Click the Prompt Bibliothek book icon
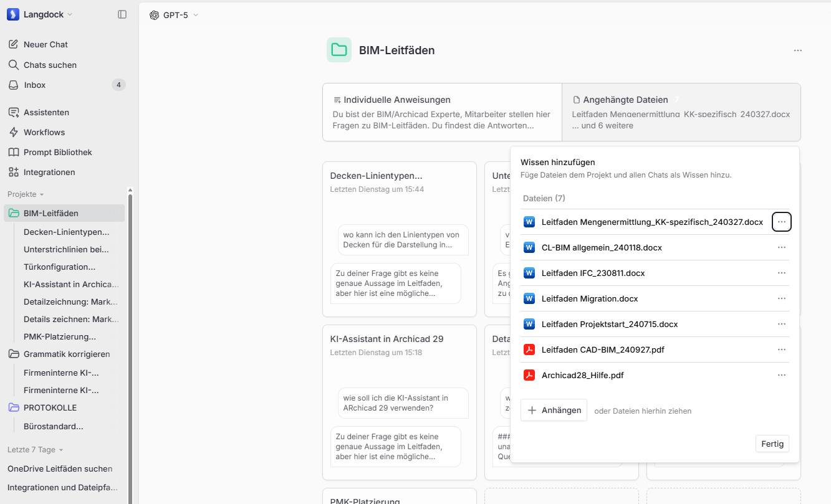This screenshot has height=504, width=831. [13, 152]
